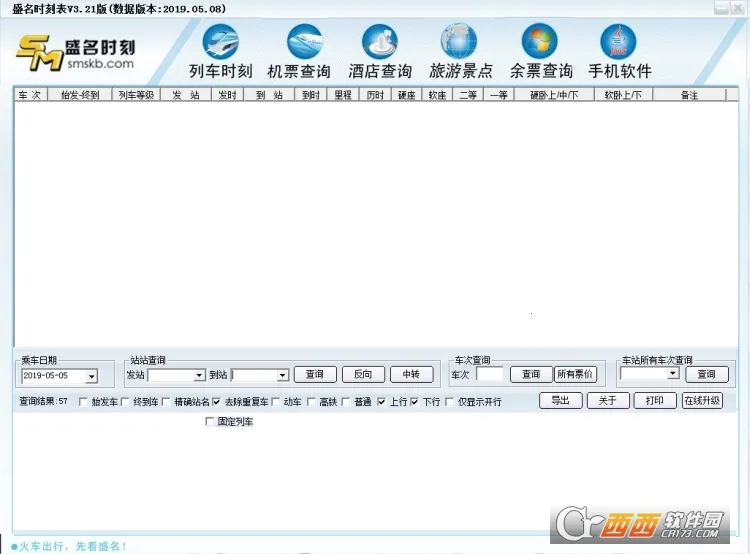Click the 反向 reverse button
Viewport: 750px width, 554px height.
click(363, 374)
